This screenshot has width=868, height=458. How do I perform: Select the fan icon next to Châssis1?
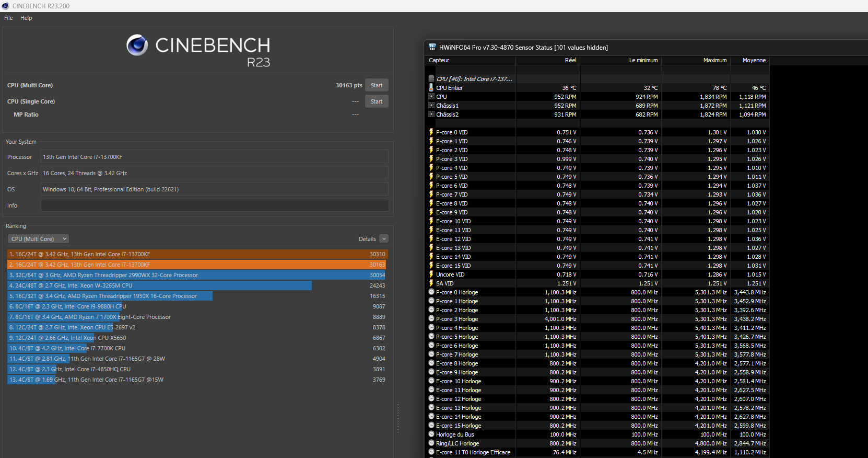point(431,106)
